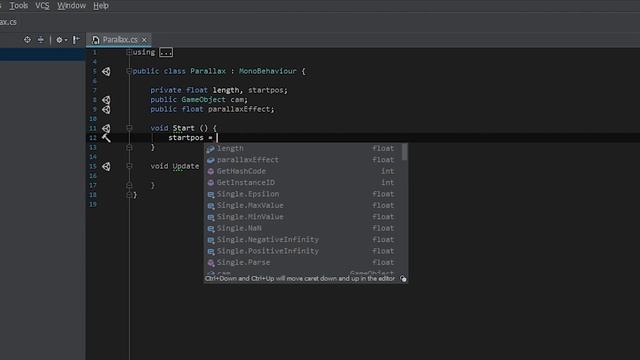
Task: Open the Help menu
Action: tap(101, 6)
